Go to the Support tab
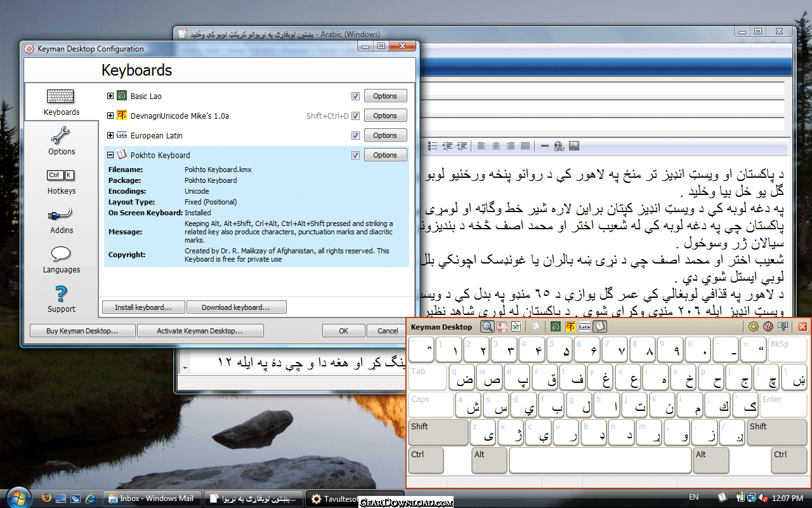This screenshot has height=508, width=812. [62, 299]
